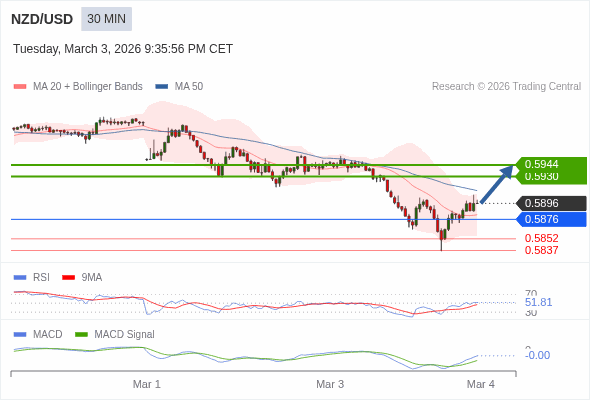This screenshot has width=590, height=400.
Task: Click the date and time 'Tuesday, March 3, 2026 9:35:56 PM CET'
Action: pyautogui.click(x=123, y=49)
